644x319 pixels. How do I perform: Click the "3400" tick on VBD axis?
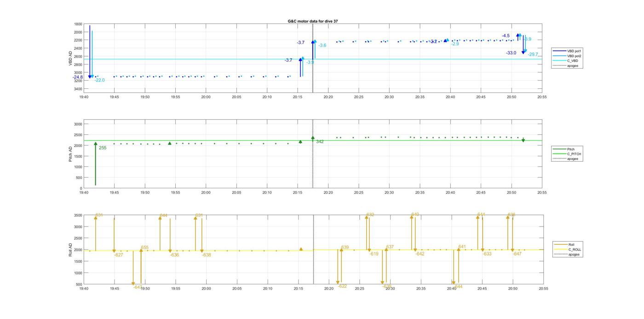pos(78,89)
